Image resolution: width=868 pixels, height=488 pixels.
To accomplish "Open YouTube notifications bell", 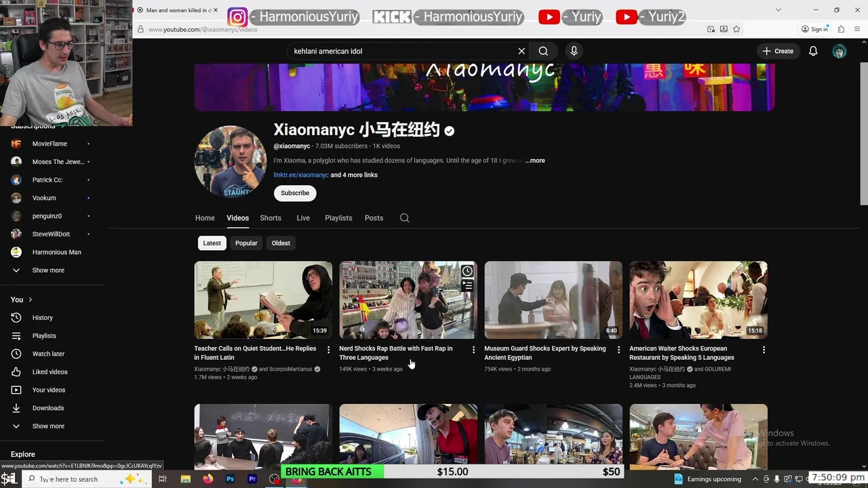I will [813, 51].
